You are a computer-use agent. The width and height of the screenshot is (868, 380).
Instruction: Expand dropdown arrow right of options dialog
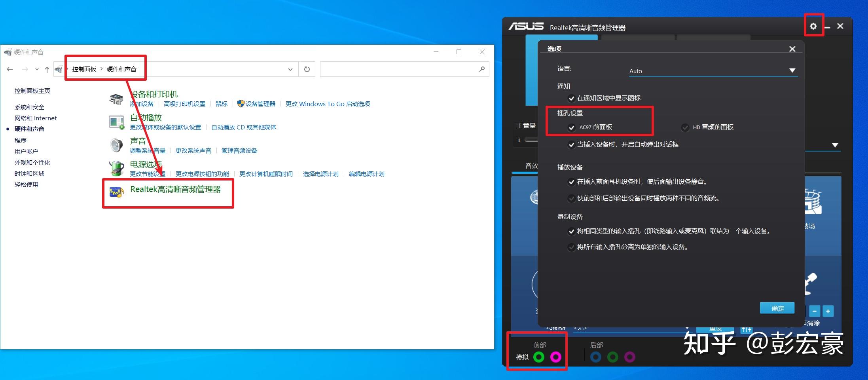[835, 145]
